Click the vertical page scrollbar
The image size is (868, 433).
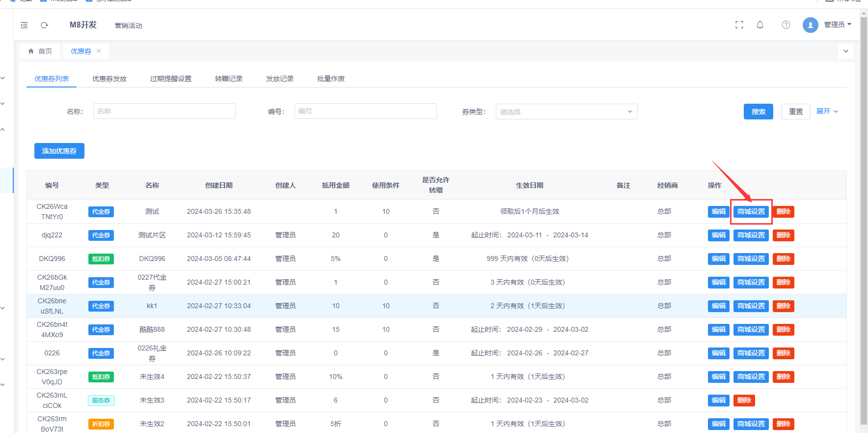[x=864, y=221]
